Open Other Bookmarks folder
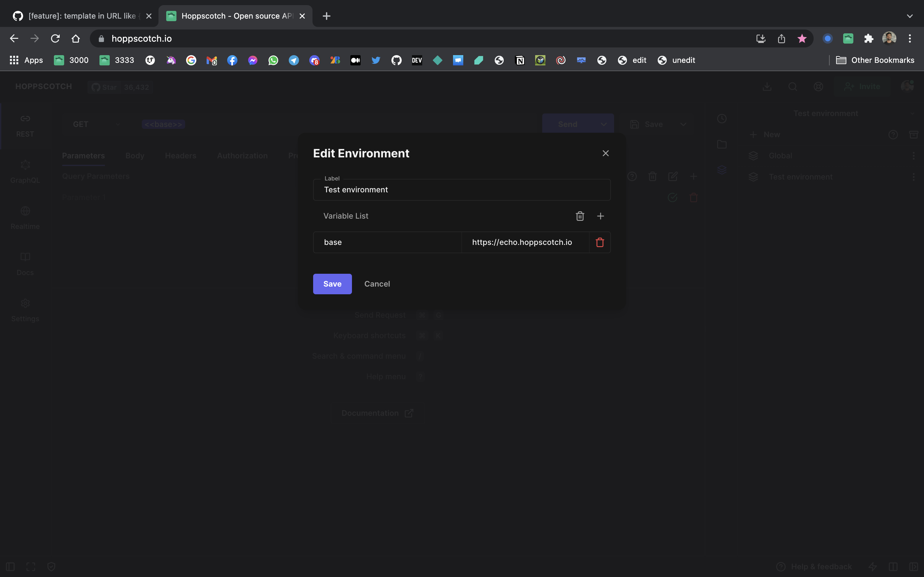This screenshot has width=924, height=577. [875, 60]
